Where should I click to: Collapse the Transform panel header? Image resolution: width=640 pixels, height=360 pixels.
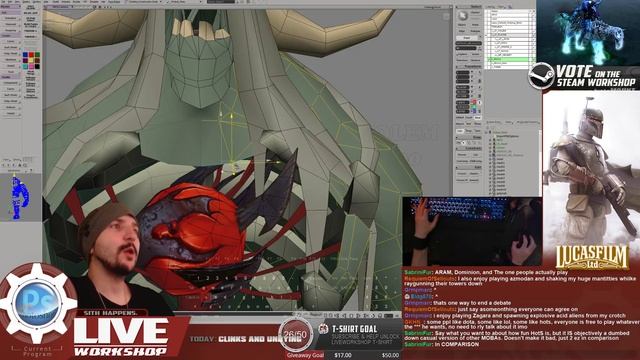469,67
